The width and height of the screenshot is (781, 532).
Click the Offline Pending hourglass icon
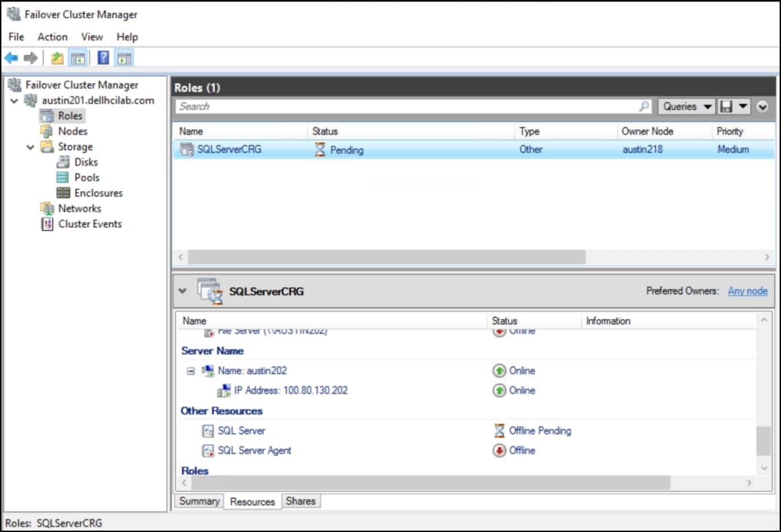[x=499, y=431]
